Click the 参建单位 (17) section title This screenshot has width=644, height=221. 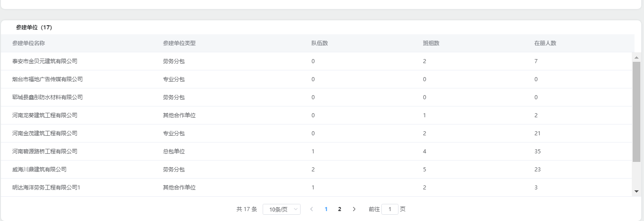(34, 28)
